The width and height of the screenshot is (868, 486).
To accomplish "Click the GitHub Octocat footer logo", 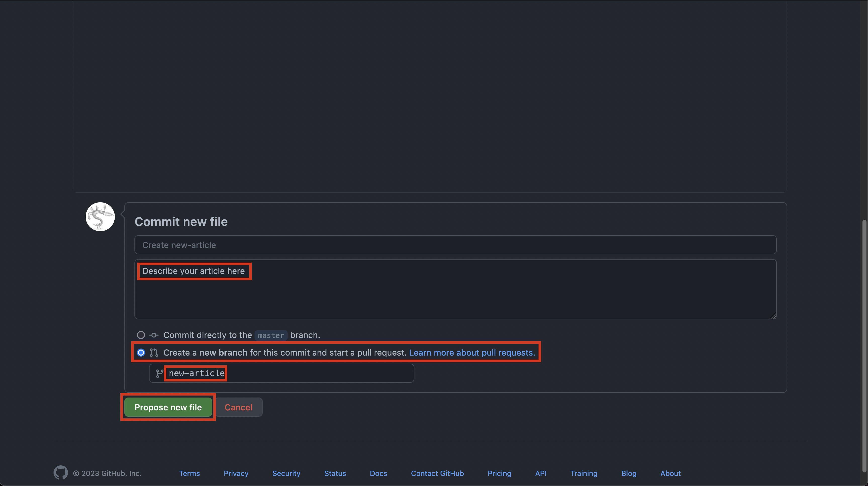I will pos(61,472).
